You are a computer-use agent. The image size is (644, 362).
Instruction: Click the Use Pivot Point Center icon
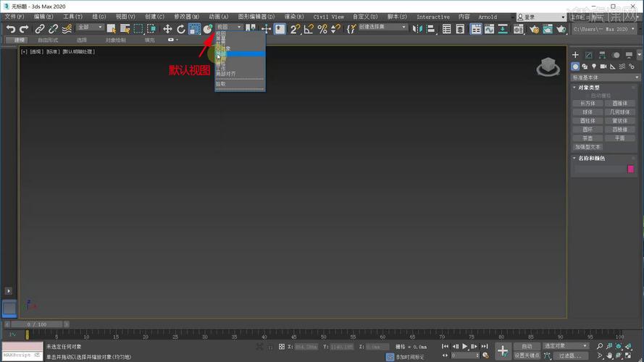tap(250, 29)
